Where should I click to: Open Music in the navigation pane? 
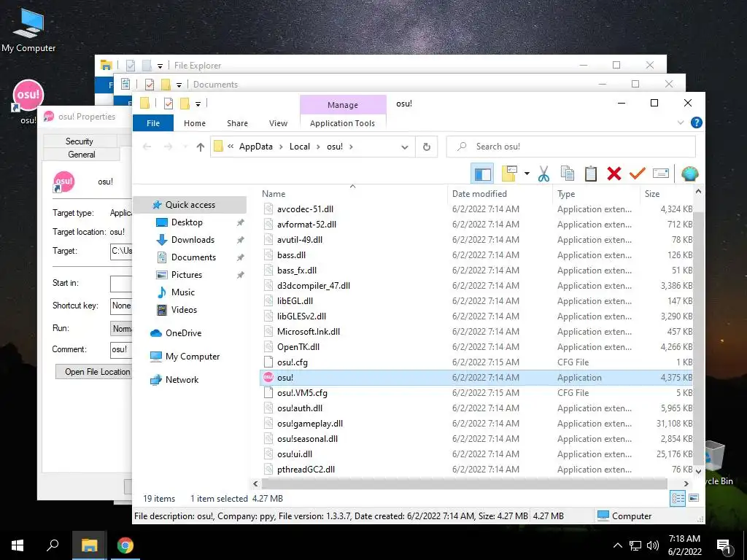[x=183, y=292]
